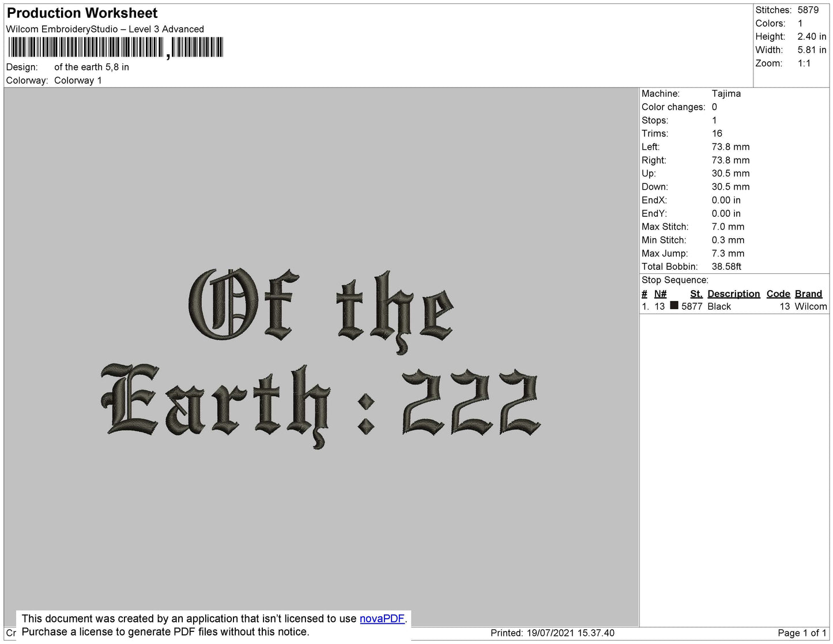Image resolution: width=833 pixels, height=644 pixels.
Task: Click the 'Stop Sequence:' label
Action: coord(674,280)
